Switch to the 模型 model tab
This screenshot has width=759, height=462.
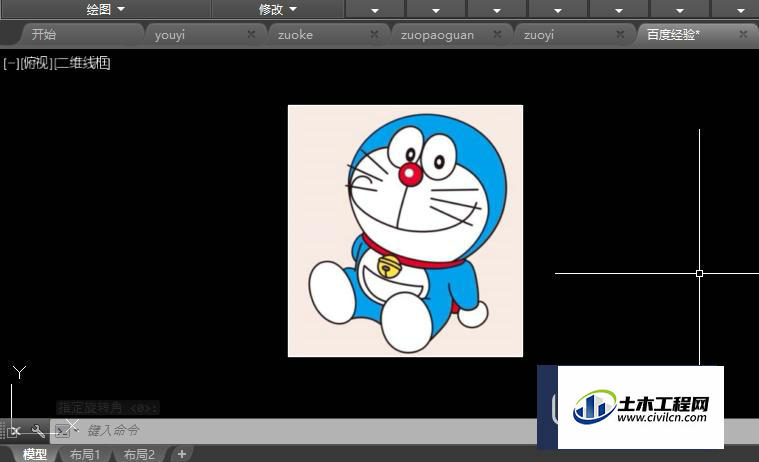click(x=34, y=454)
